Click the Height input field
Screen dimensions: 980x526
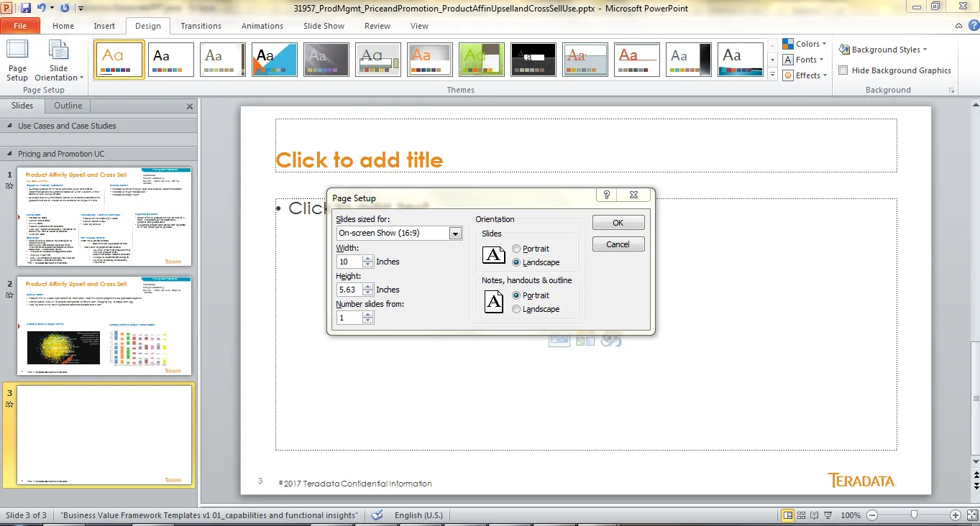pos(349,290)
